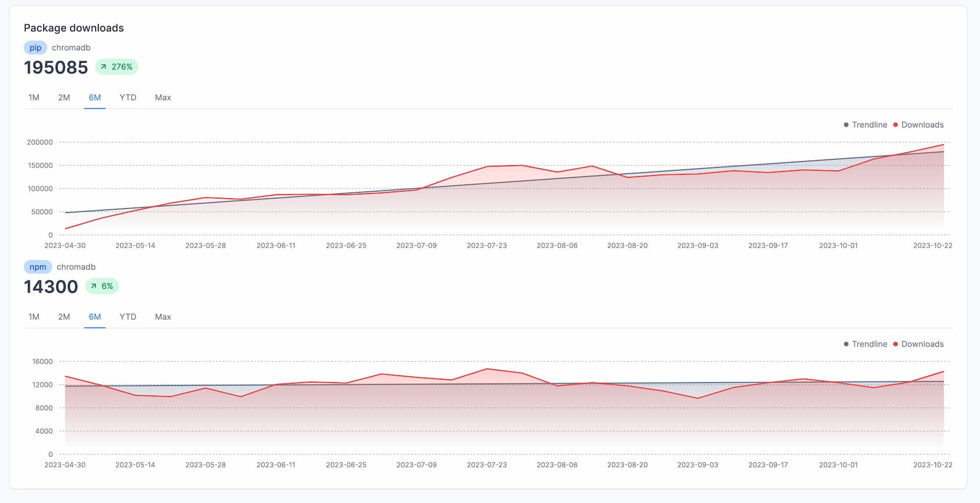Screen dimensions: 980x503
Task: Open YTD range for pip chart
Action: pos(128,97)
